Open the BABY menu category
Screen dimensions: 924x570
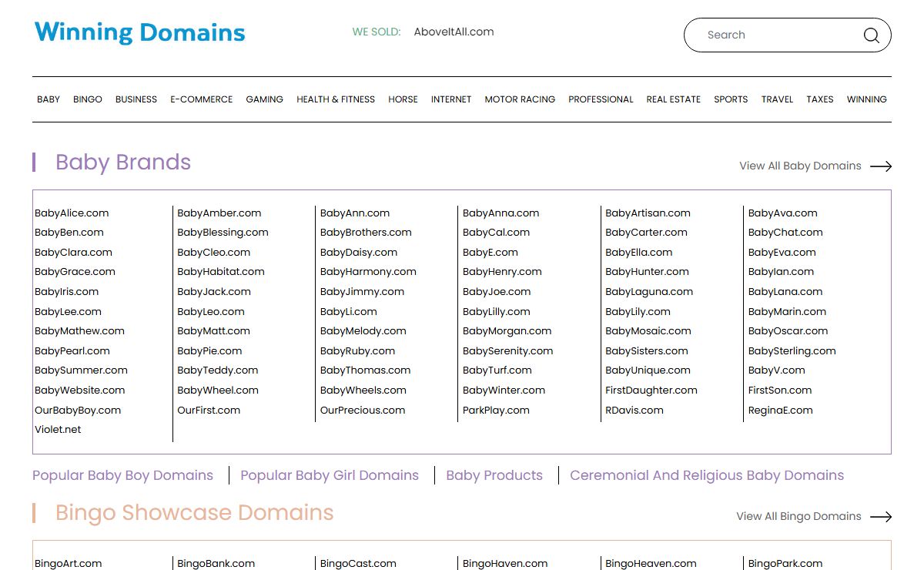coord(49,99)
